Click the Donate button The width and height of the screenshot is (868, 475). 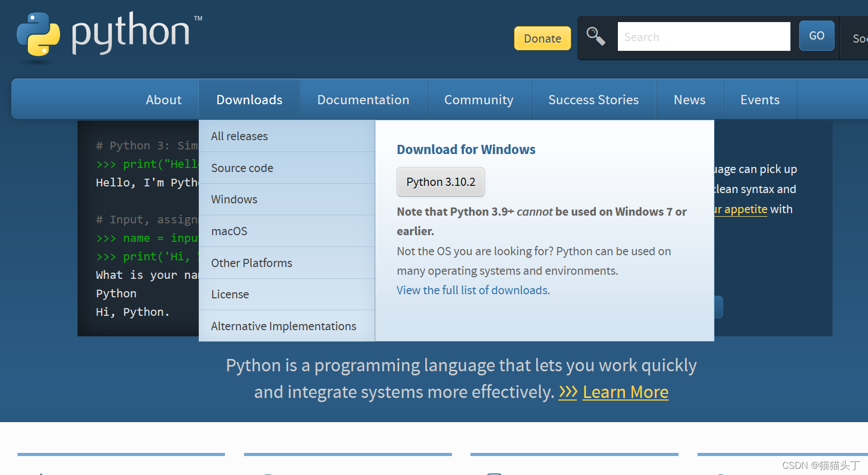pos(542,39)
